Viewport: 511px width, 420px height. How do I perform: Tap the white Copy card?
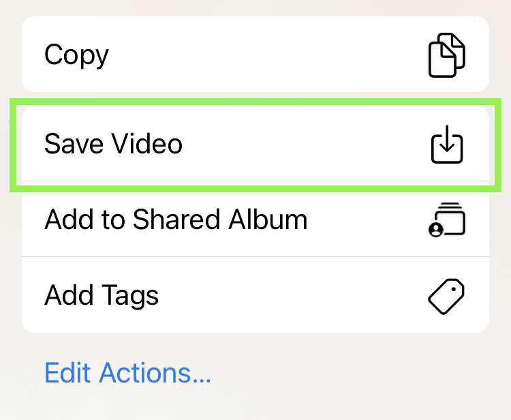[255, 55]
